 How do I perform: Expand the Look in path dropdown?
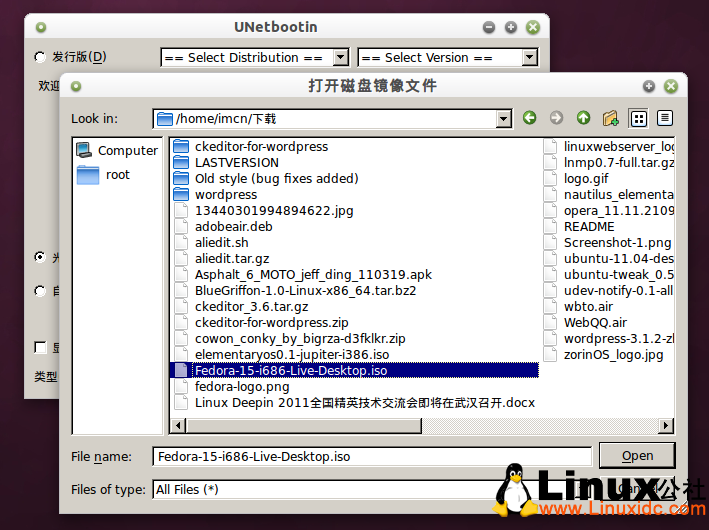pyautogui.click(x=503, y=119)
